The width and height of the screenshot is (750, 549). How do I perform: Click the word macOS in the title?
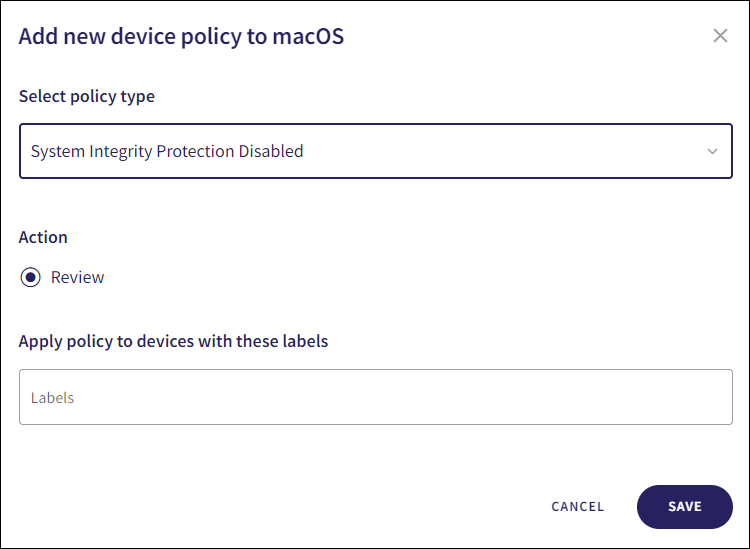(310, 38)
